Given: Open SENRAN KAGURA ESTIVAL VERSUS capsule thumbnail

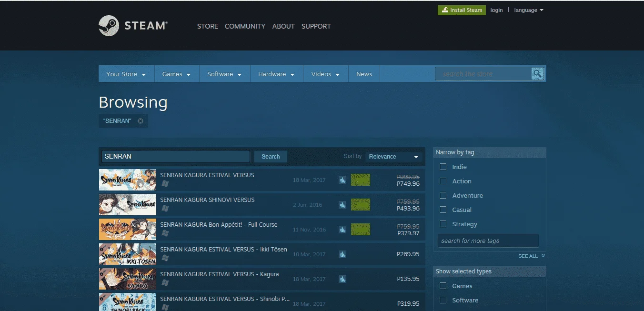Looking at the screenshot, I should click(x=128, y=180).
